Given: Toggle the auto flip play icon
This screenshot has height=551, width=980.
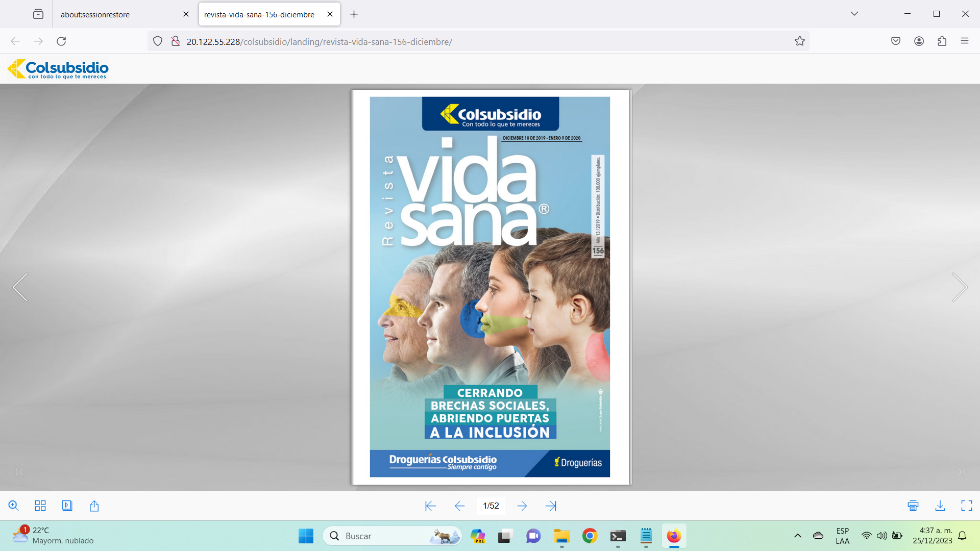Looking at the screenshot, I should coord(67,506).
